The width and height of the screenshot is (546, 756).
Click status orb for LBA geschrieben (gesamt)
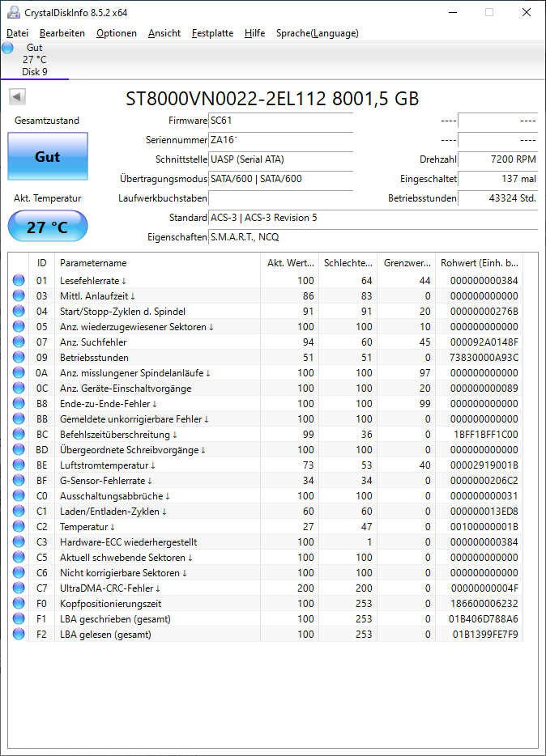(x=19, y=618)
